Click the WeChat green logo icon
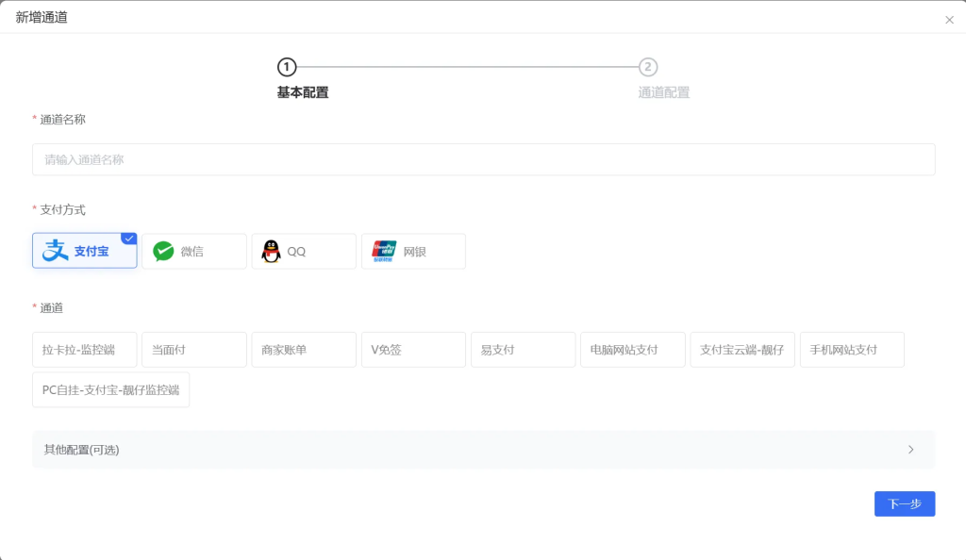Screen dimensions: 966x560 point(164,252)
